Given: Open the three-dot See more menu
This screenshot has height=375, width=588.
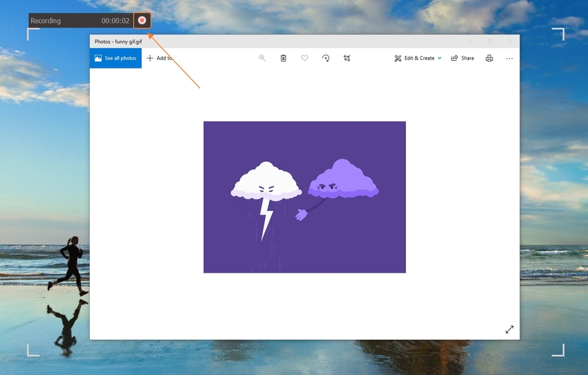Looking at the screenshot, I should coord(509,58).
